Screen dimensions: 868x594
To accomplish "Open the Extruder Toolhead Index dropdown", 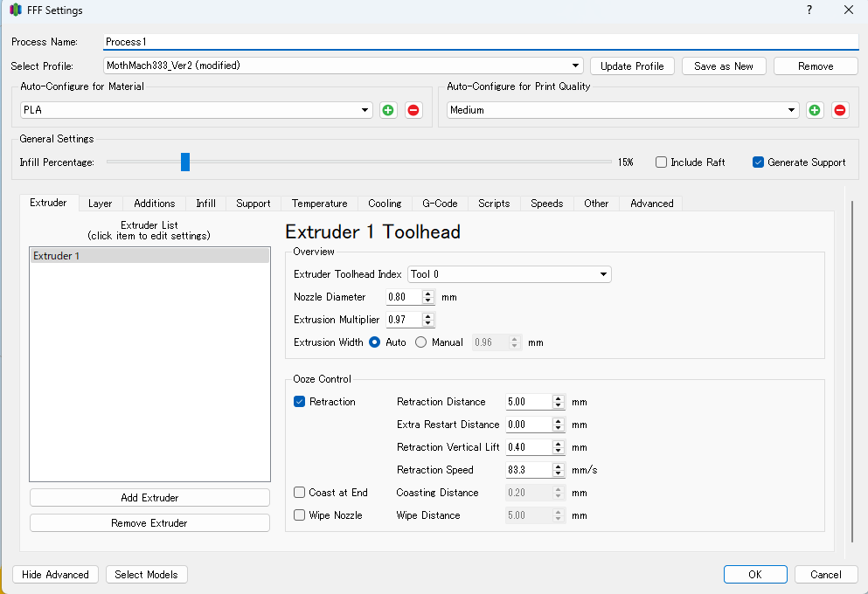I will (x=510, y=274).
